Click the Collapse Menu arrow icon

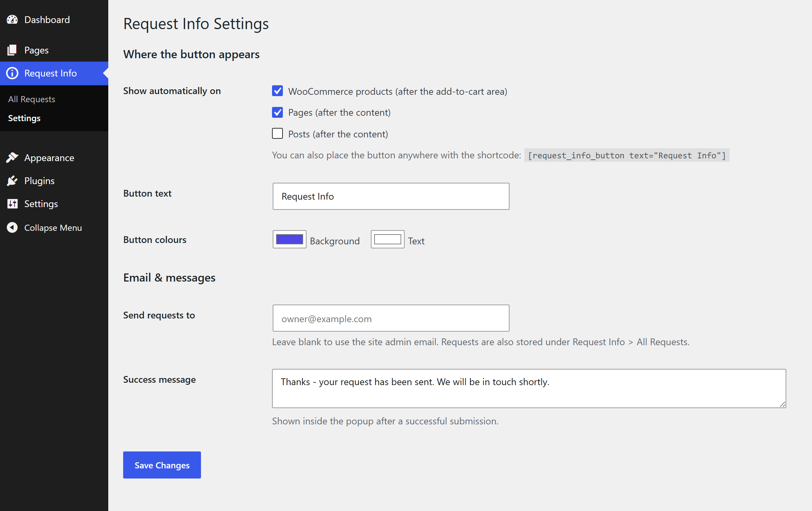tap(12, 227)
